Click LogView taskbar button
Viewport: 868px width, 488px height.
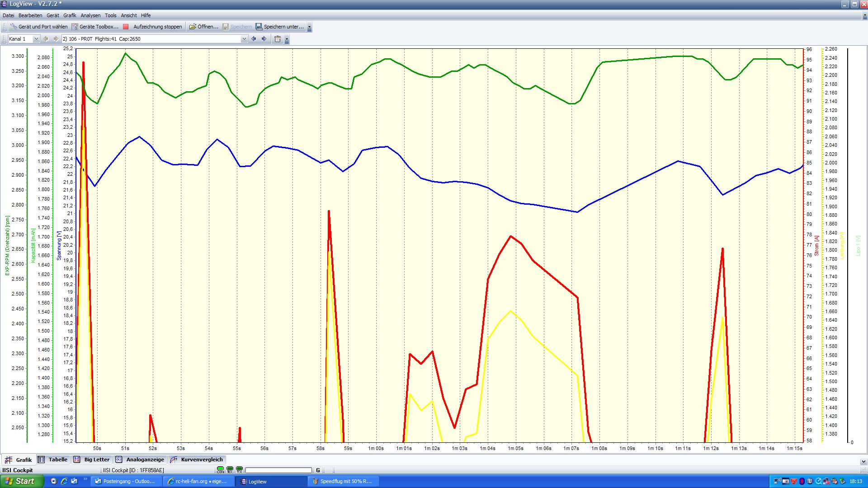tap(271, 481)
